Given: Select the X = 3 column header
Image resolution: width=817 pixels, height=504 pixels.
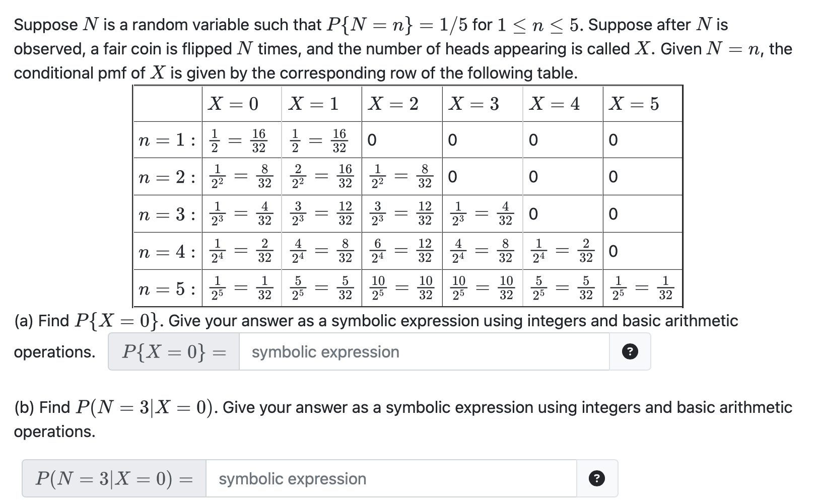Looking at the screenshot, I should [x=474, y=104].
